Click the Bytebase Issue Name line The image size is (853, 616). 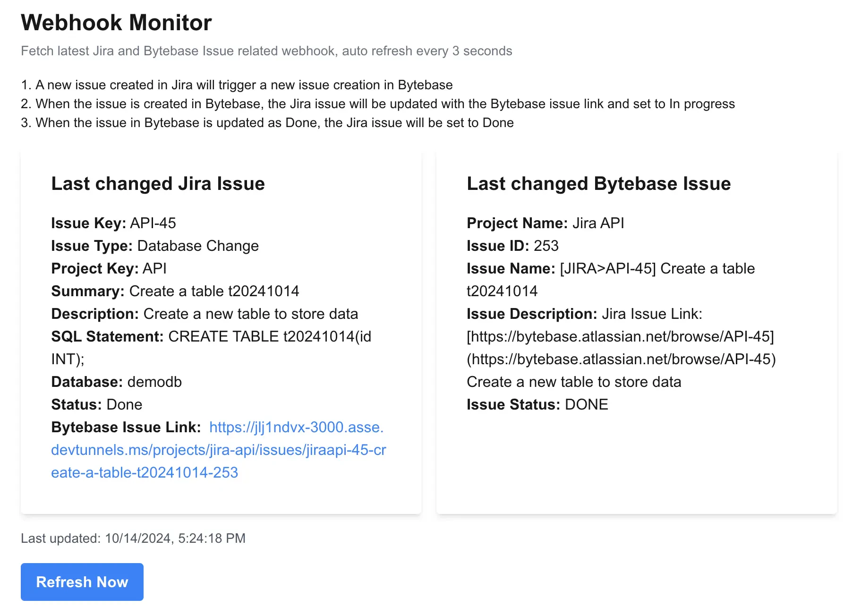pos(611,280)
